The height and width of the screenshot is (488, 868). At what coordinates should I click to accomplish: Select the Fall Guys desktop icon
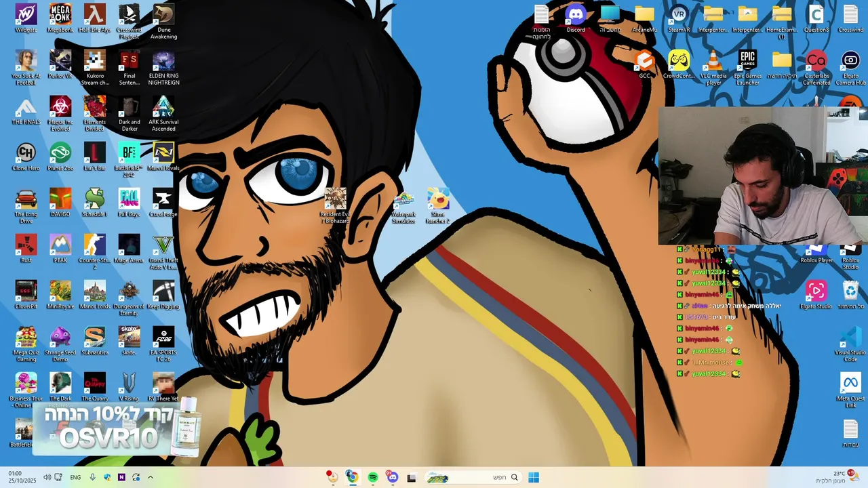click(129, 203)
